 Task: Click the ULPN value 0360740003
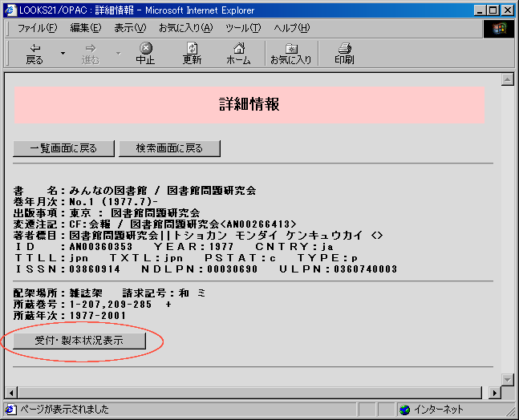366,269
